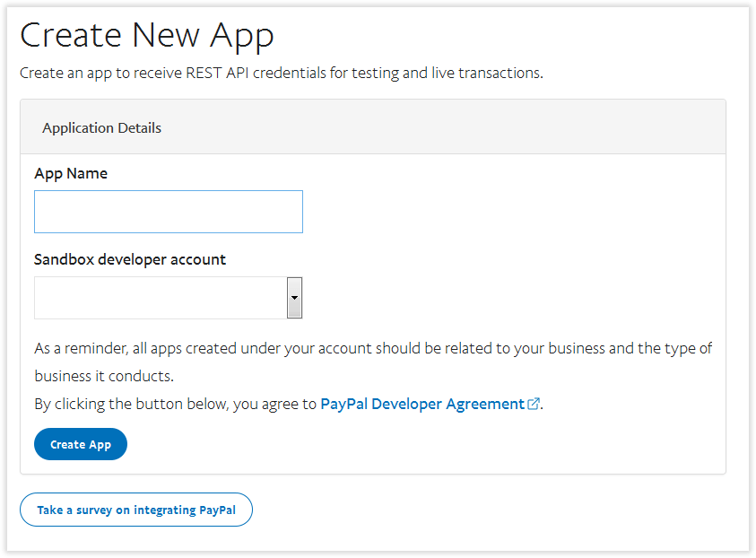756x558 pixels.
Task: Click the App Name input field
Action: point(169,212)
